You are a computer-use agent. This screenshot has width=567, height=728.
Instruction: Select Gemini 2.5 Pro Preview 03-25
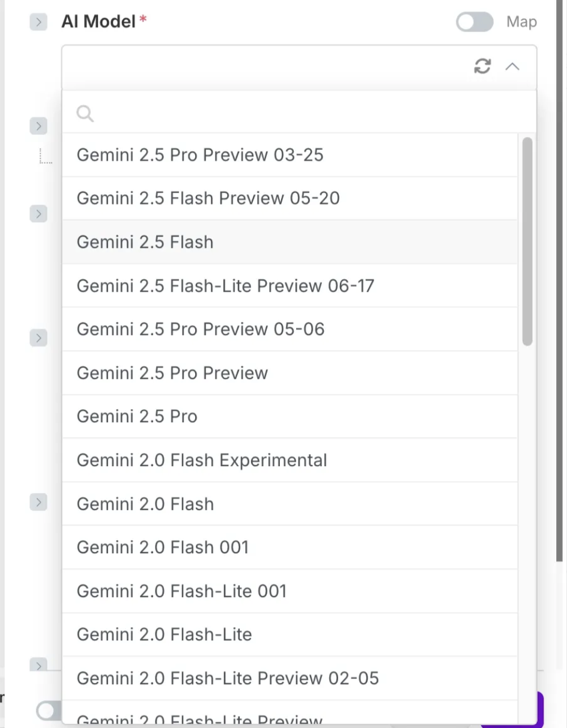point(200,155)
